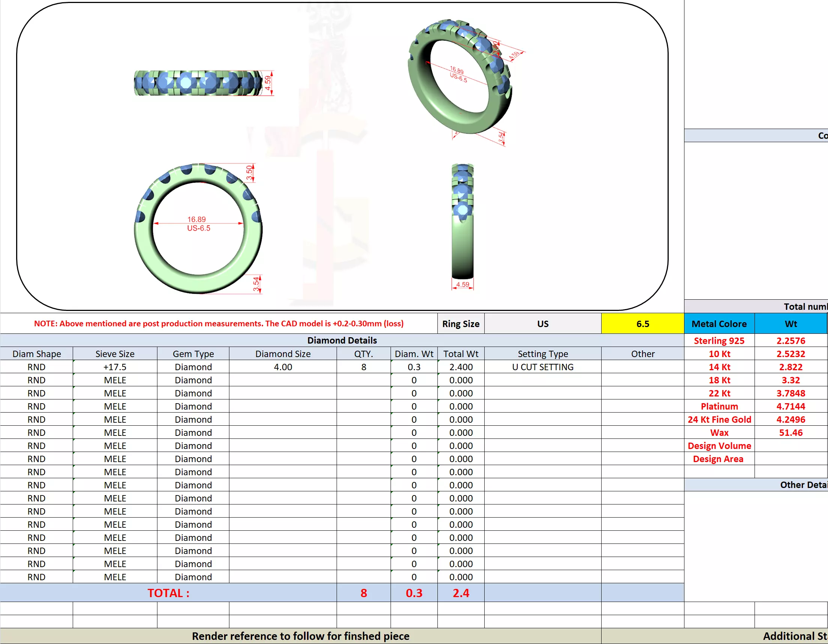Screen dimensions: 828x644
Task: Select the U CUT SETTING cell
Action: (542, 367)
